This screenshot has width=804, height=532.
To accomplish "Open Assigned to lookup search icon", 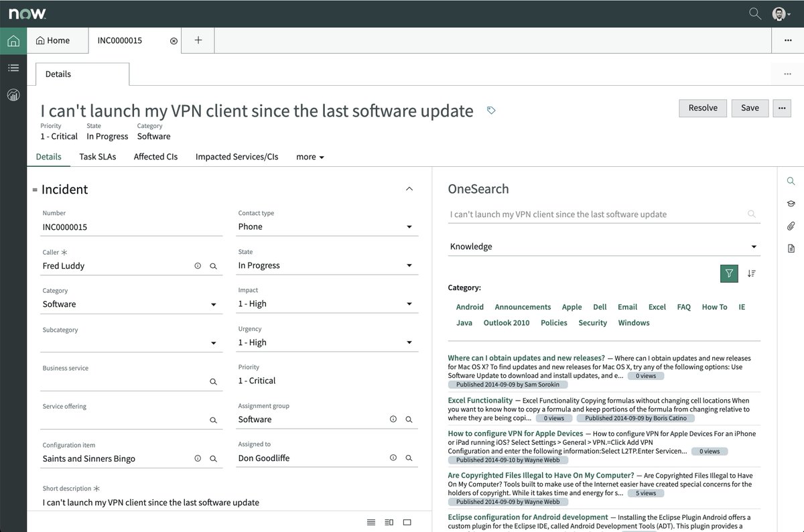I will point(409,458).
